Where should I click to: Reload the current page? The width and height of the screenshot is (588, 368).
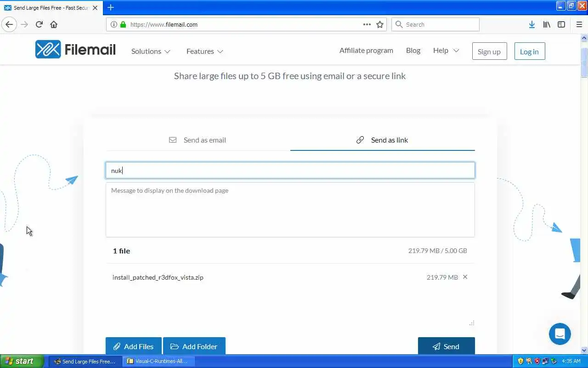(39, 24)
